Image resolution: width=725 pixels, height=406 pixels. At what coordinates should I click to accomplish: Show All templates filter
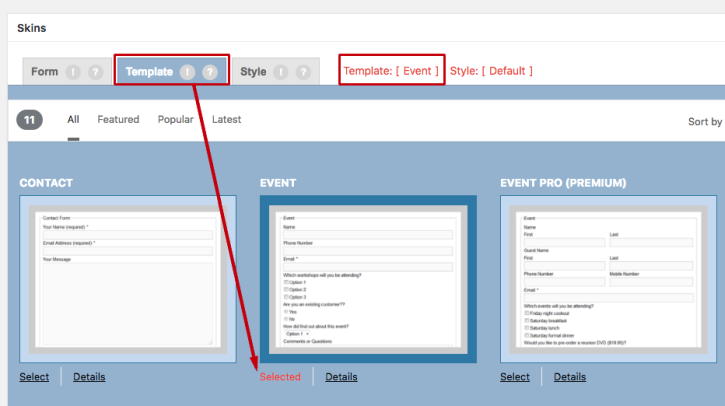[x=73, y=120]
